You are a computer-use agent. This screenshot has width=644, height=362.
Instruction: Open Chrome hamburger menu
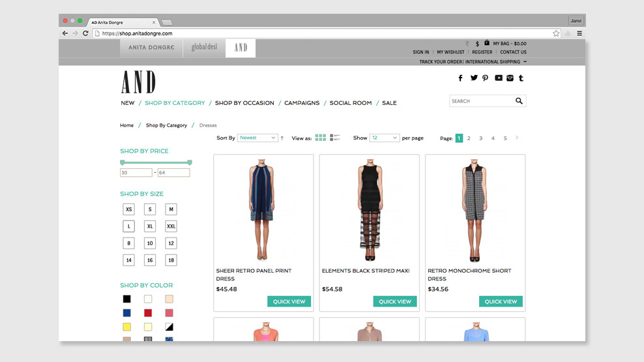[579, 33]
